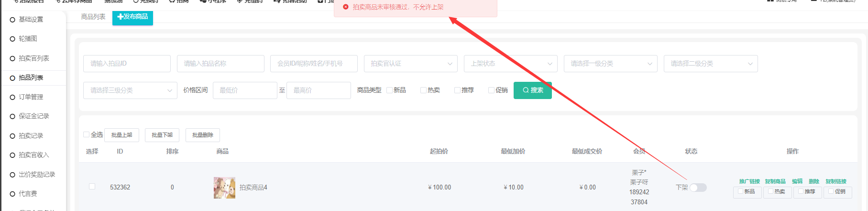
Task: Click the 批量下架 button
Action: [x=162, y=135]
